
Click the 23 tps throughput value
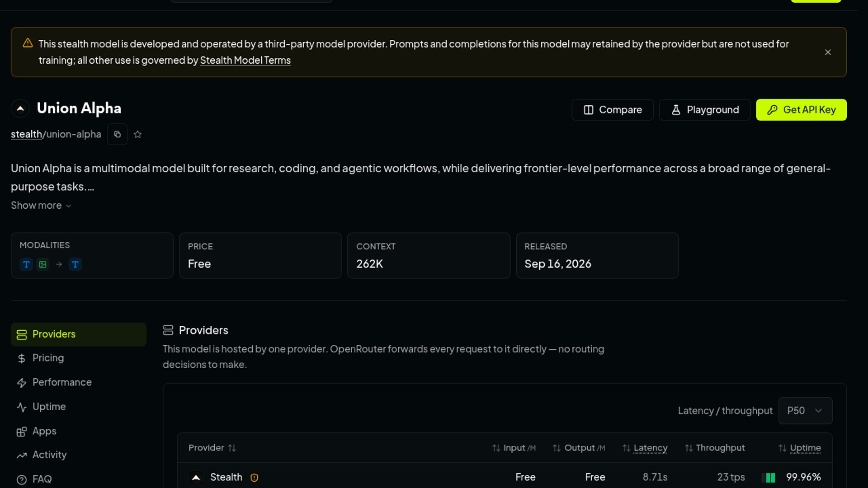(731, 477)
